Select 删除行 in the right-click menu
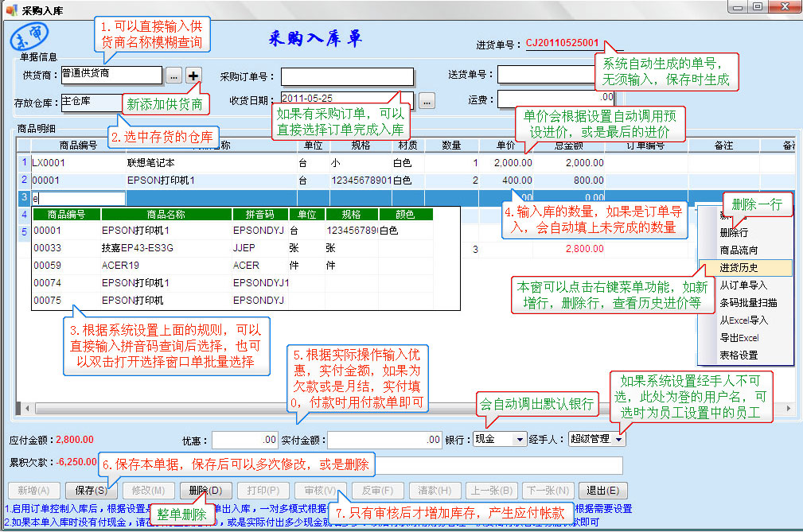The width and height of the screenshot is (803, 532). tap(733, 233)
